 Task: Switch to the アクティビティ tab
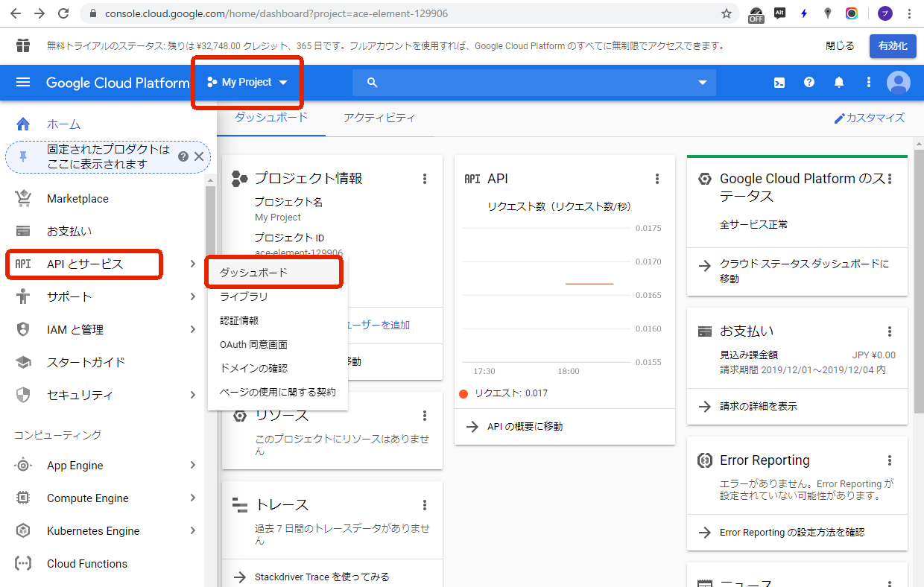(379, 118)
